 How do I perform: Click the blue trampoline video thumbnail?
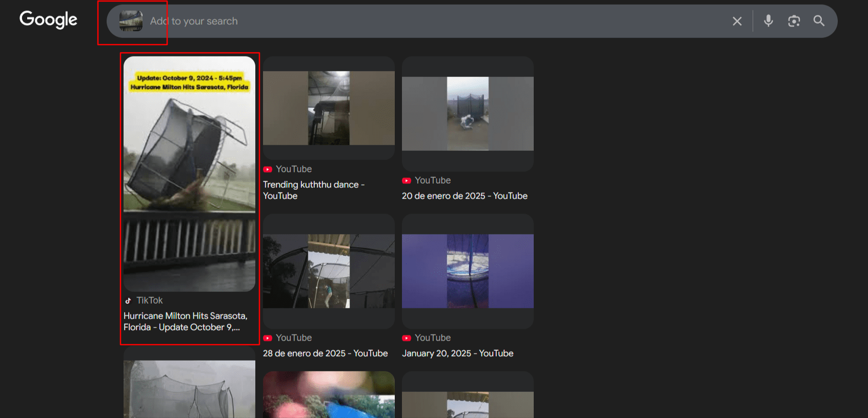468,271
